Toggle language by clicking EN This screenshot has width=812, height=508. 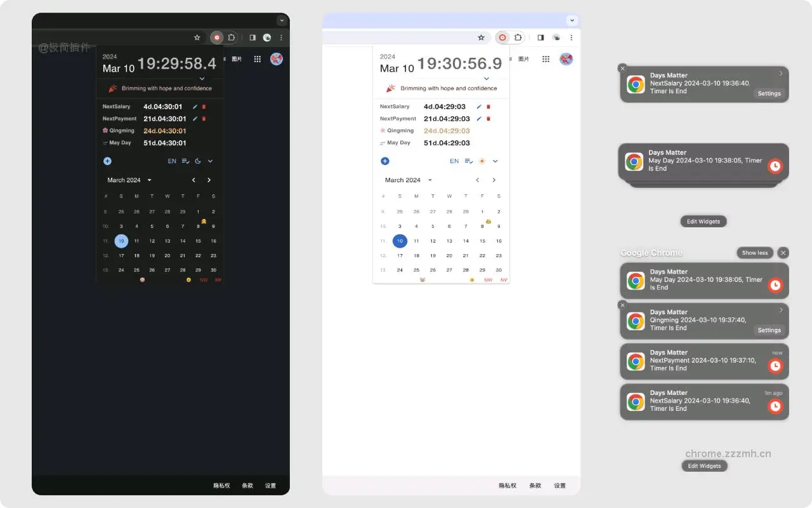172,161
